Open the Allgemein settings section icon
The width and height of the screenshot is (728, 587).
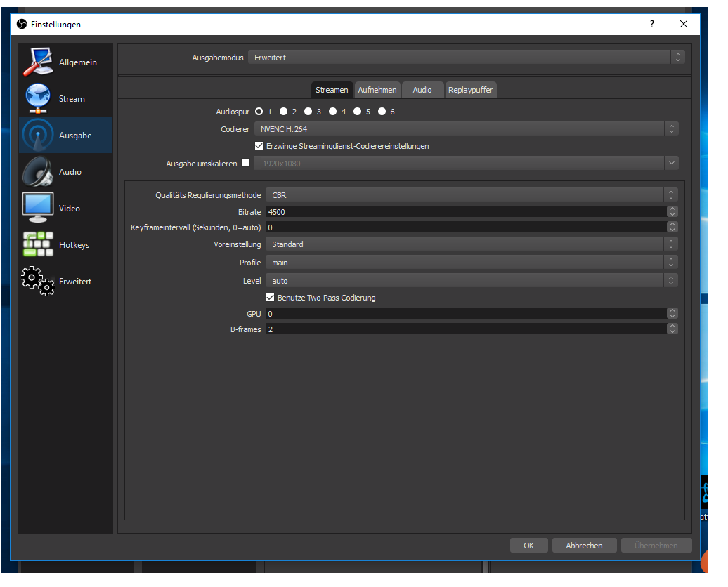pyautogui.click(x=38, y=62)
